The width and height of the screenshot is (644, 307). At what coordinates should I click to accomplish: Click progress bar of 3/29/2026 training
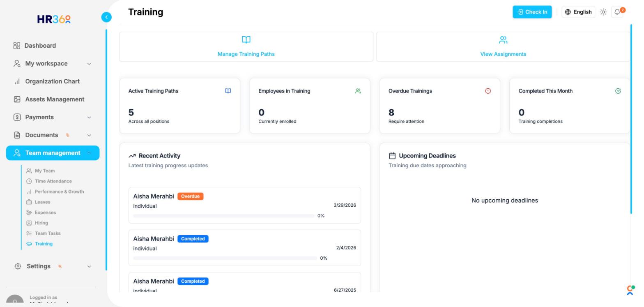click(x=224, y=216)
